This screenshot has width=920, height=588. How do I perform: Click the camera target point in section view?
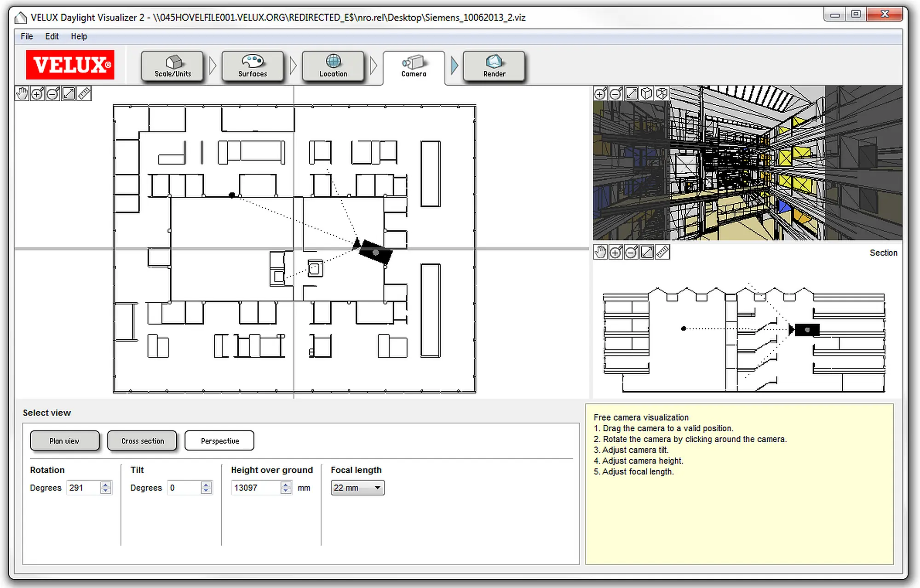[x=684, y=328]
